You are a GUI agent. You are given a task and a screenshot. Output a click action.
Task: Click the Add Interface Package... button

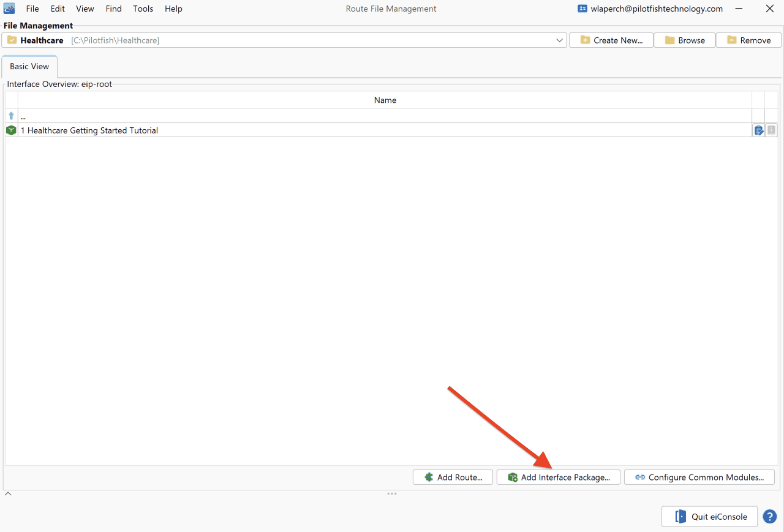pos(559,478)
